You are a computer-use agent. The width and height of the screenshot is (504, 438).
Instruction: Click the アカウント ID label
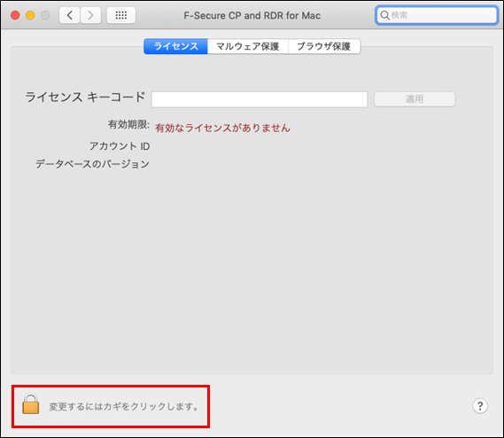point(120,146)
